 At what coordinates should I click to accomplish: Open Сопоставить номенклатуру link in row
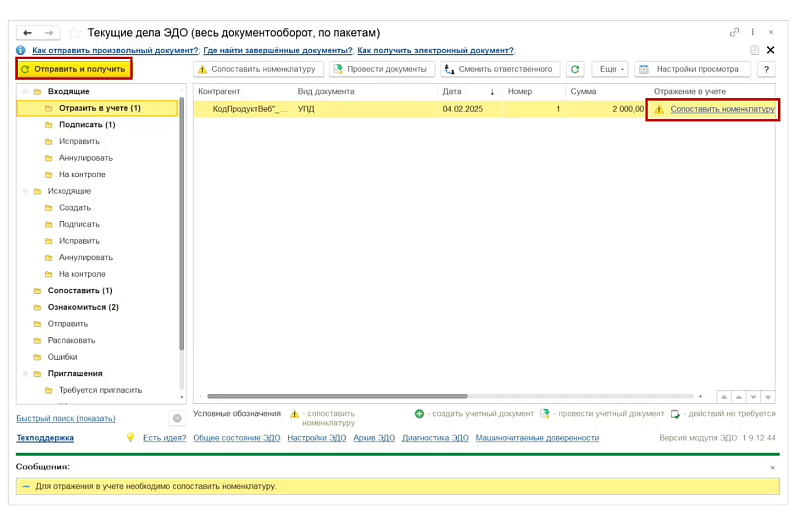[x=722, y=109]
